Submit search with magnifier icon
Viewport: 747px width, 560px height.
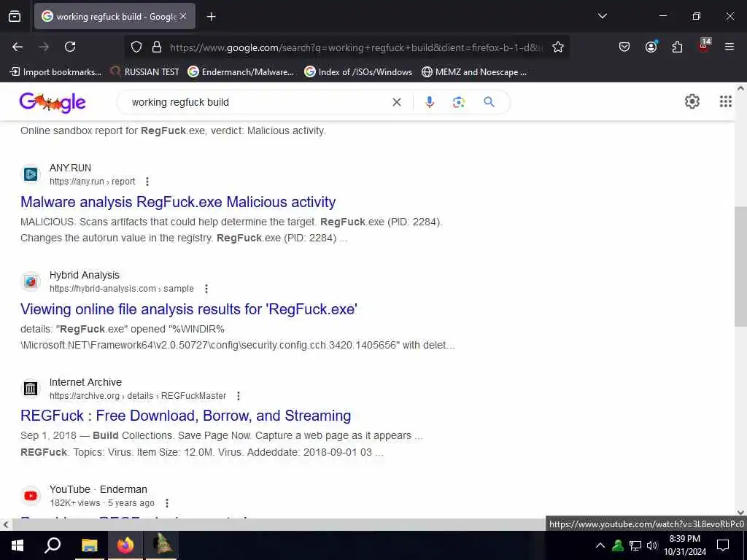pos(489,102)
